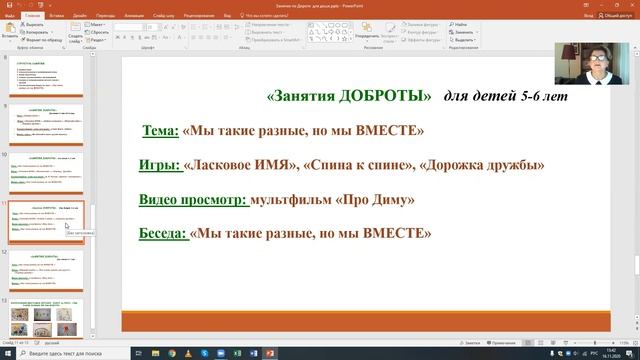Switch to Slide Sorter view

(540, 343)
